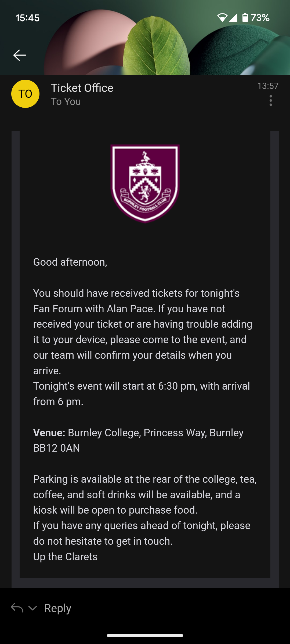Open the three-dot more options menu
The height and width of the screenshot is (644, 290).
271,101
